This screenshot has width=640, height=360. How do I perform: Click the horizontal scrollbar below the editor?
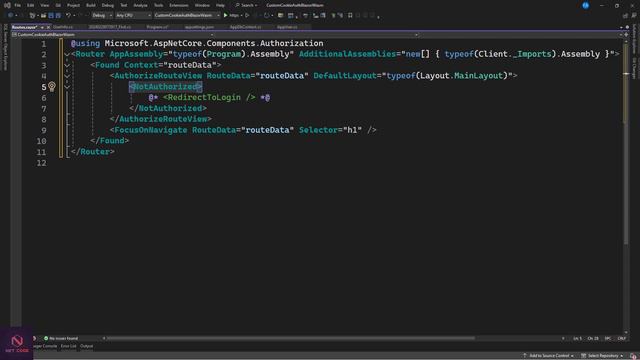(291, 338)
